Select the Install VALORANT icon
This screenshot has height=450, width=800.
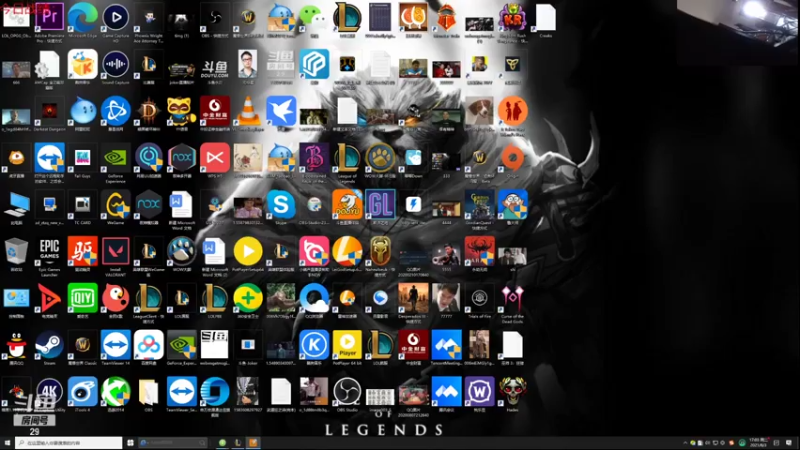coord(116,252)
